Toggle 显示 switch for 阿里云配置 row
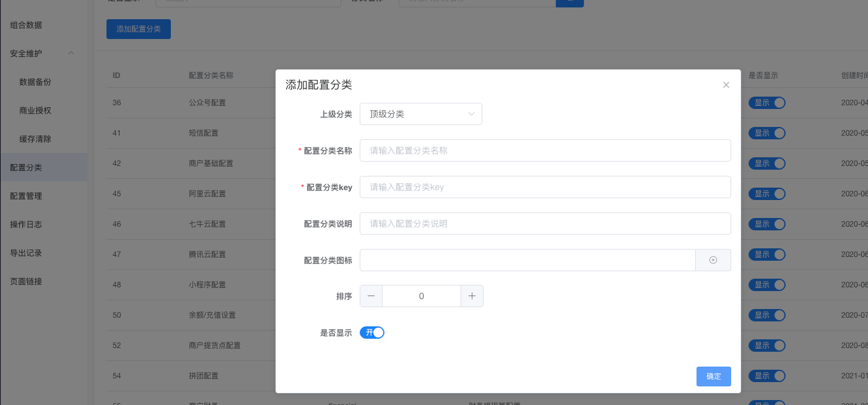868x405 pixels. tap(766, 194)
